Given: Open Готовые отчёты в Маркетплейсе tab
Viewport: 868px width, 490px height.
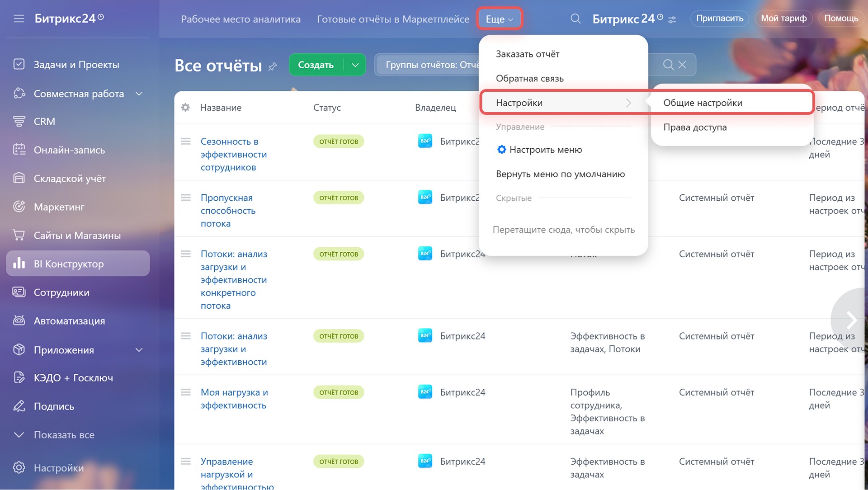Looking at the screenshot, I should point(393,19).
